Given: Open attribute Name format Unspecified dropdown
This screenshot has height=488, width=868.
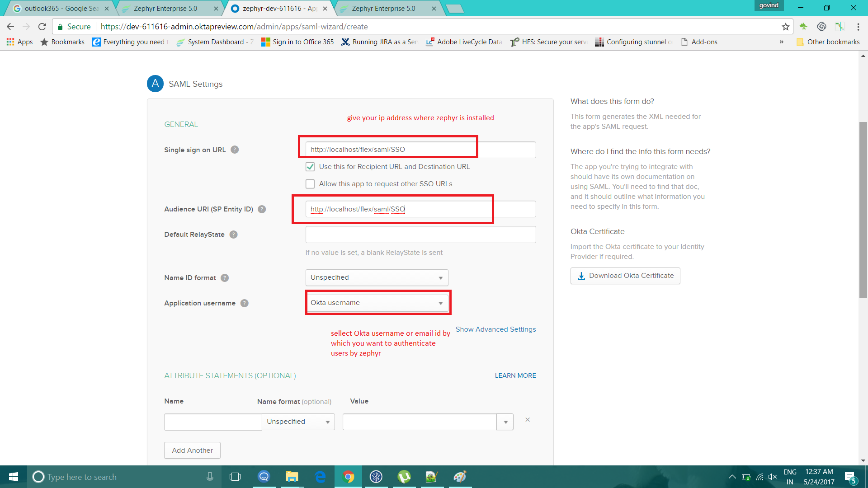Looking at the screenshot, I should (298, 422).
